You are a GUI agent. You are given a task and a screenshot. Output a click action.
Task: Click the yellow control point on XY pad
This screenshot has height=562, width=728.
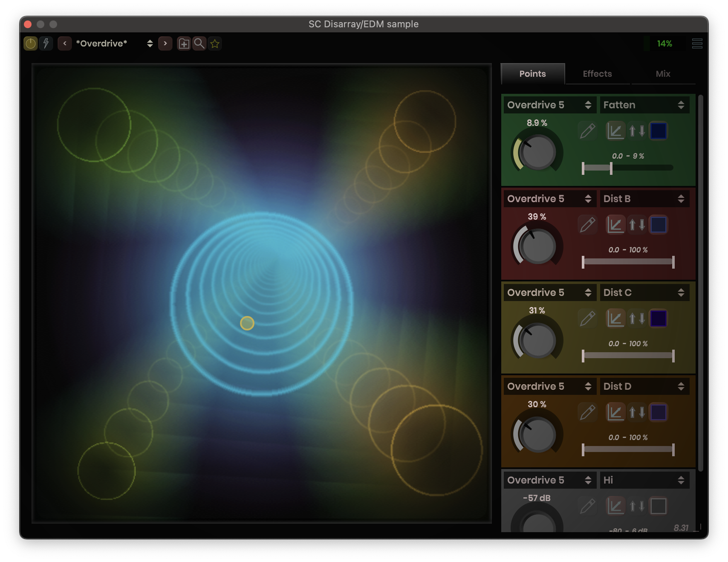click(x=247, y=323)
